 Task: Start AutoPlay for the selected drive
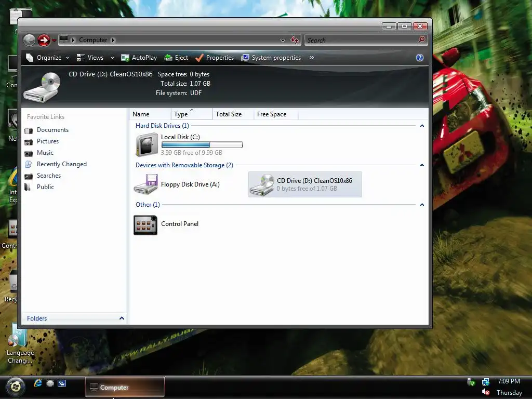click(x=139, y=58)
